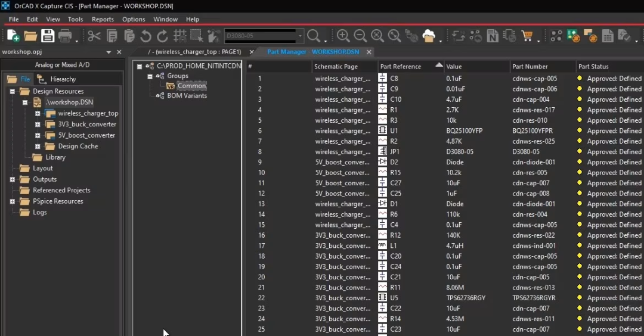Sort by the Part Reference column header
The width and height of the screenshot is (644, 336).
(411, 67)
